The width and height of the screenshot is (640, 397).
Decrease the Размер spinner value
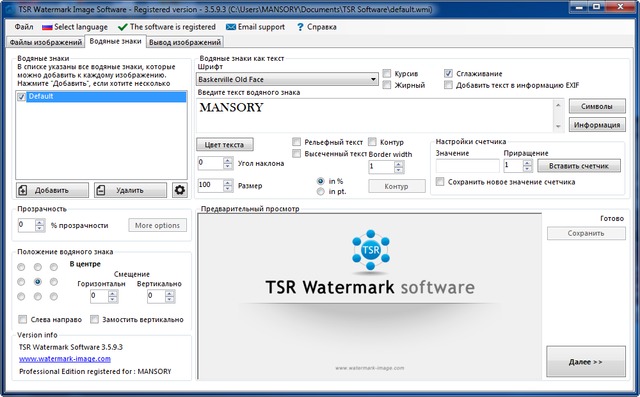pyautogui.click(x=228, y=188)
